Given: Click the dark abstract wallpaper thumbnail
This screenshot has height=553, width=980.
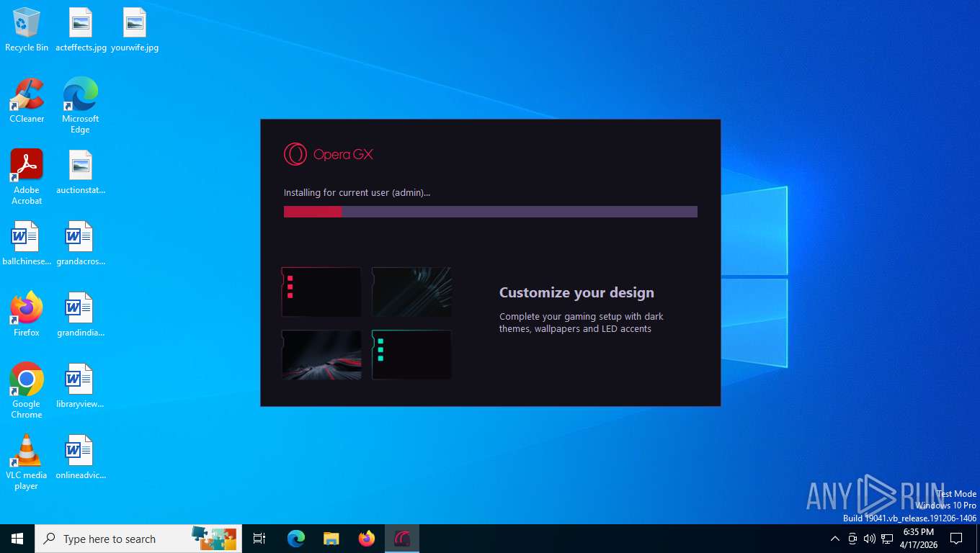Looking at the screenshot, I should pos(411,292).
